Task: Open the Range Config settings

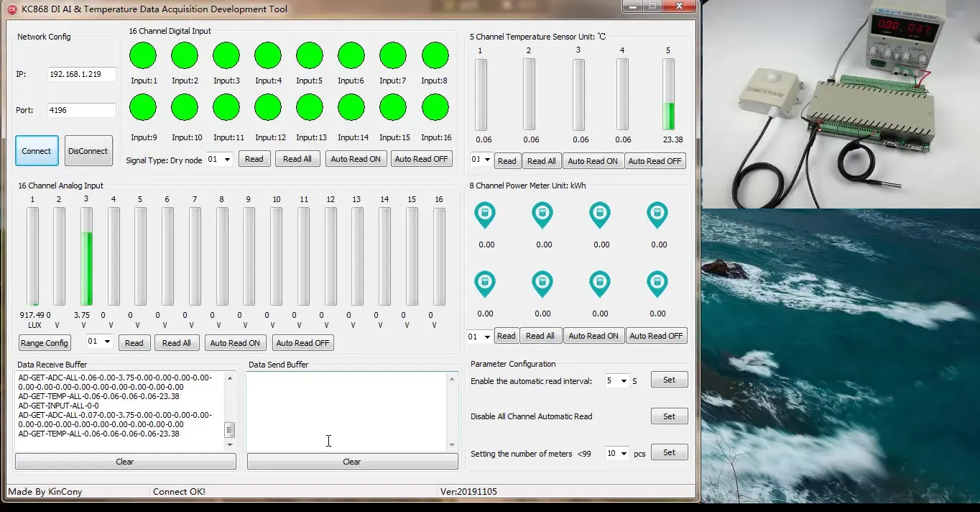Action: (45, 343)
